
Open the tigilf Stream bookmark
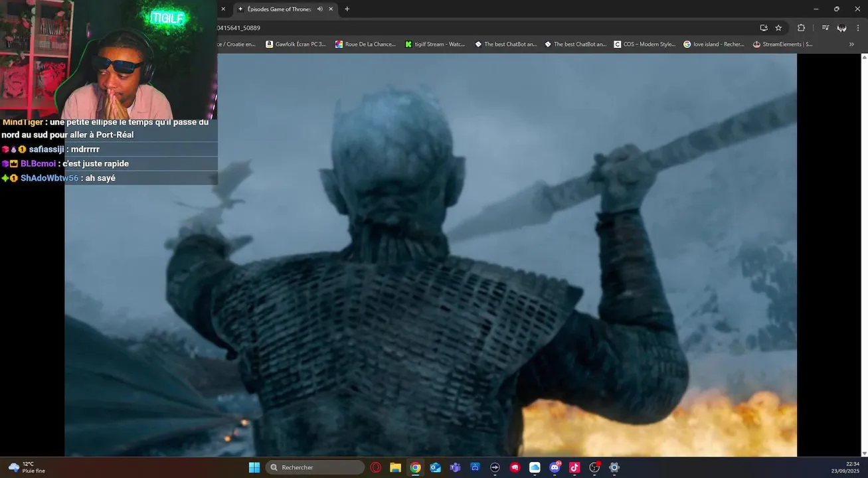(435, 44)
